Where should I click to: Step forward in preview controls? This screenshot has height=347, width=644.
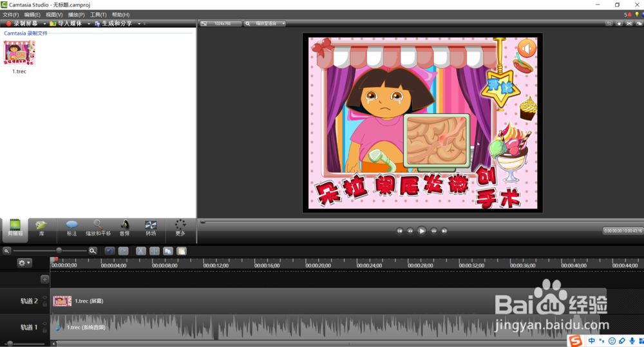pyautogui.click(x=433, y=231)
